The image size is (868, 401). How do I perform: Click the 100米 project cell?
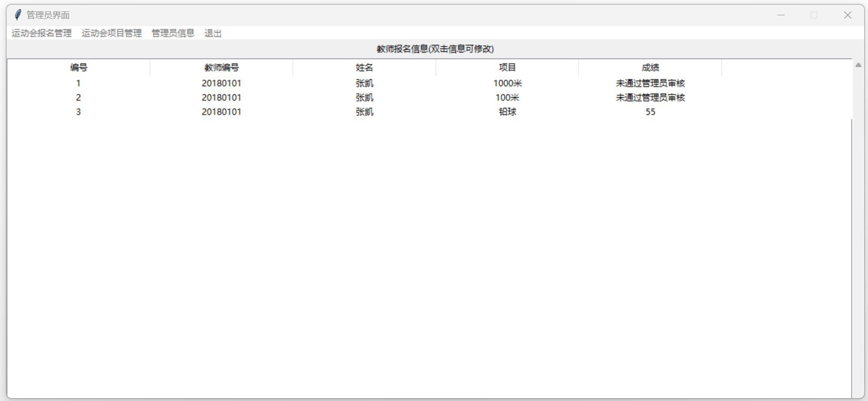pos(507,97)
